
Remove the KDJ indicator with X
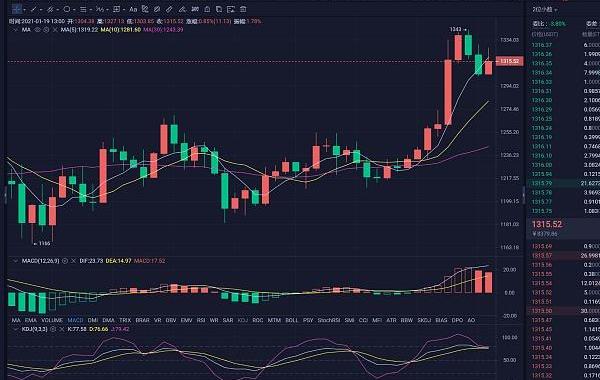(62, 329)
